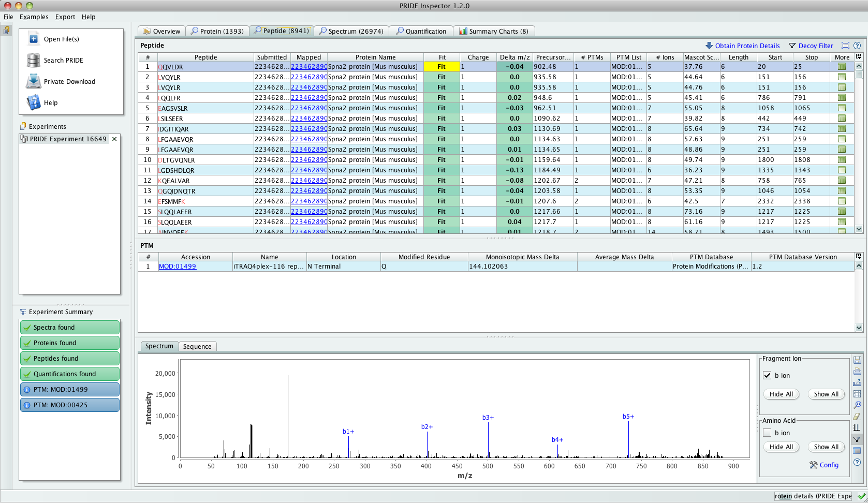Screen dimensions: 868x503
Task: Click the eraser icon to clear annotations
Action: pyautogui.click(x=857, y=417)
